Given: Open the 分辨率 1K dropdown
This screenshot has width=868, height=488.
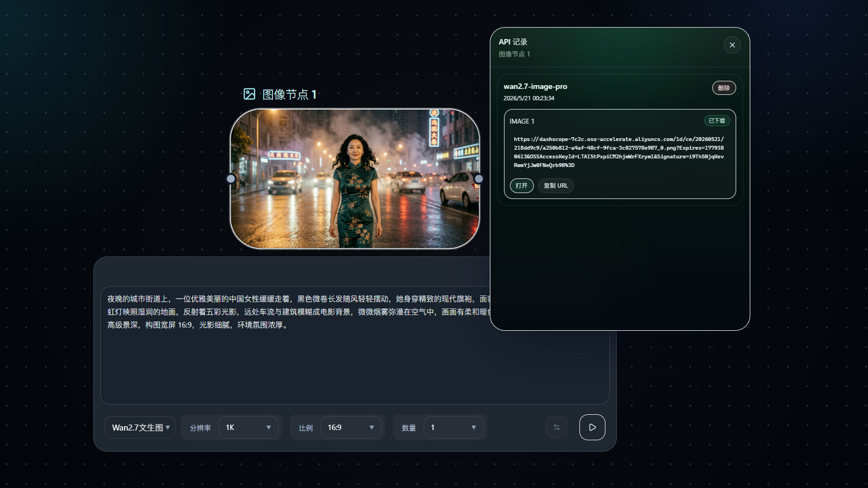Looking at the screenshot, I should coord(248,427).
